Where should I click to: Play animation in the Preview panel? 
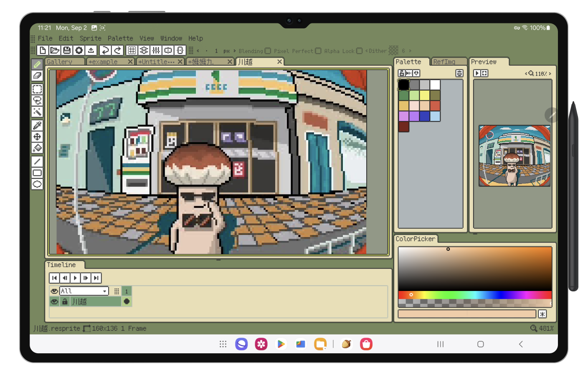[x=477, y=73]
